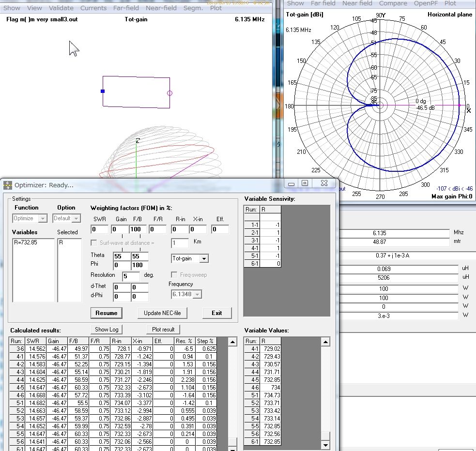The width and height of the screenshot is (476, 451).
Task: Click the frequency field showing 6.135 Mhz
Action: [x=394, y=233]
